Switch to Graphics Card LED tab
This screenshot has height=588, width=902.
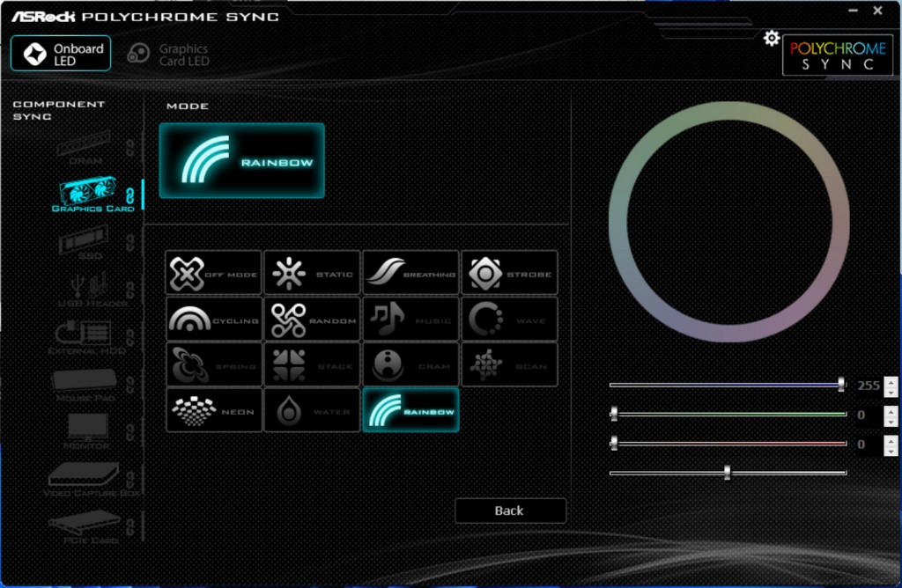[x=169, y=55]
